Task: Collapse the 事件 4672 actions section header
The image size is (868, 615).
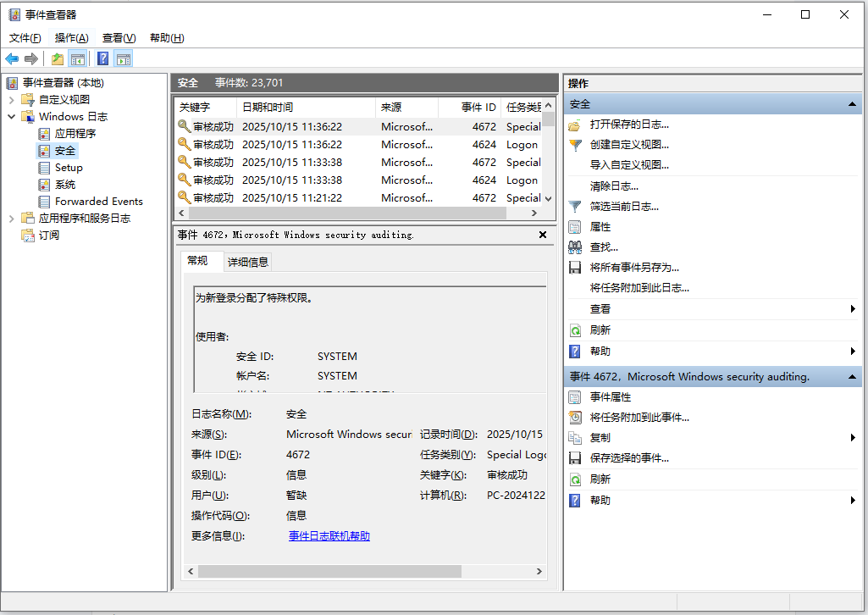Action: point(852,377)
